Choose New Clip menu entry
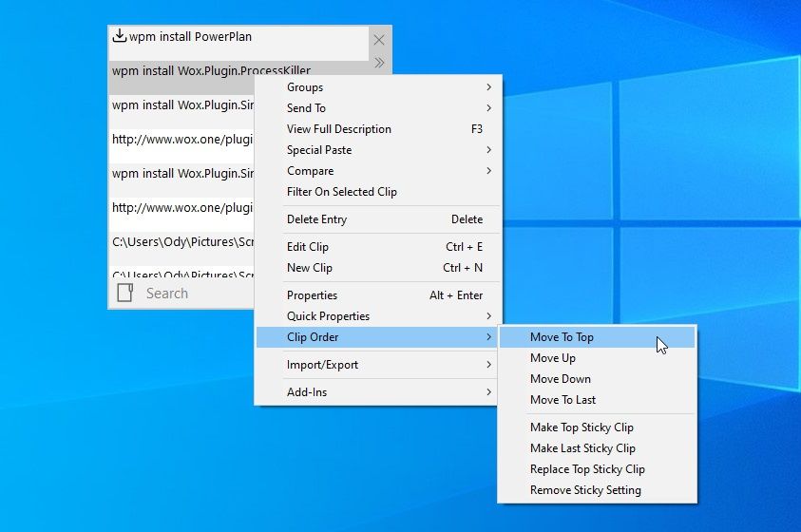This screenshot has width=801, height=532. [378, 268]
